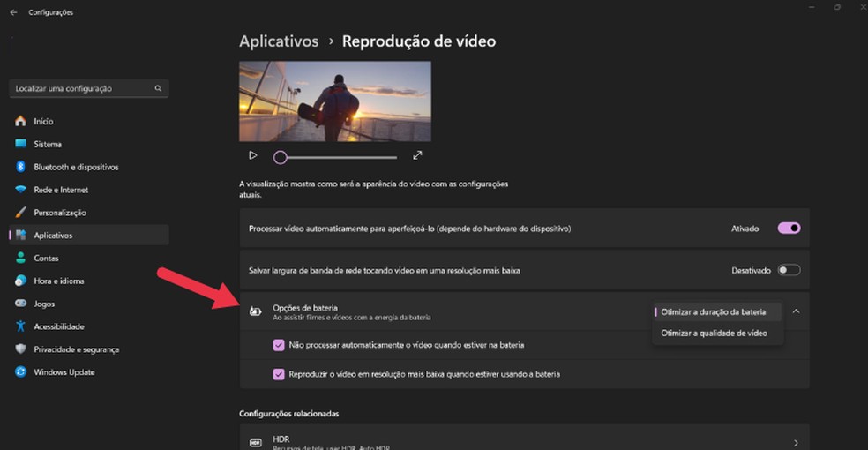Viewport: 868px width, 450px height.
Task: Expand the video preview to fullscreen
Action: (417, 155)
